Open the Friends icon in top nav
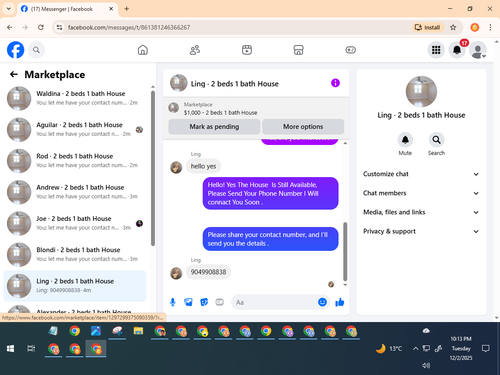500x375 pixels. (x=195, y=50)
